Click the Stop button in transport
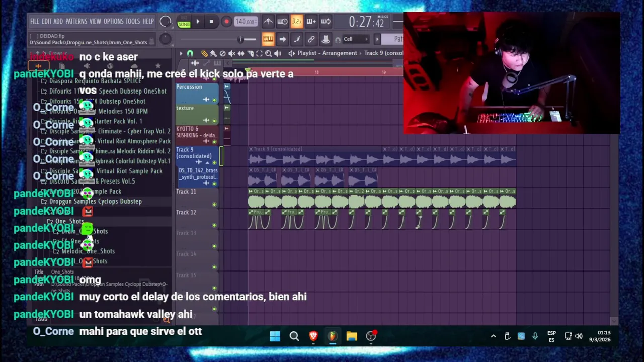 (x=211, y=22)
